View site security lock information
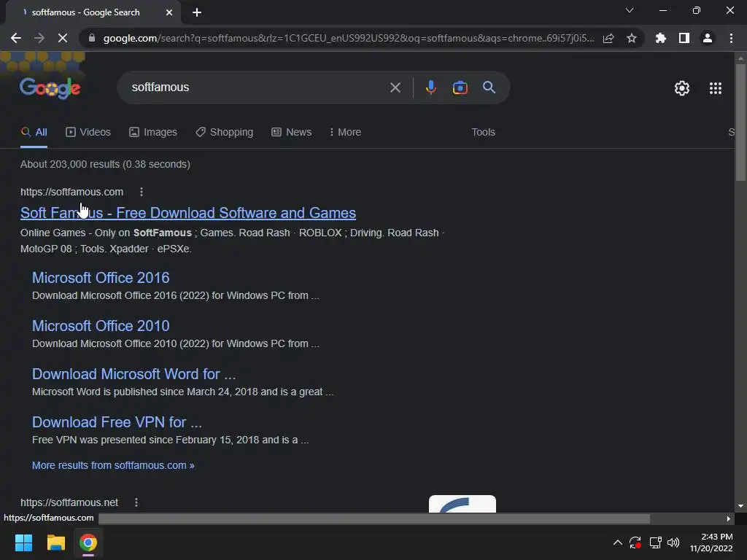747x560 pixels. point(92,38)
